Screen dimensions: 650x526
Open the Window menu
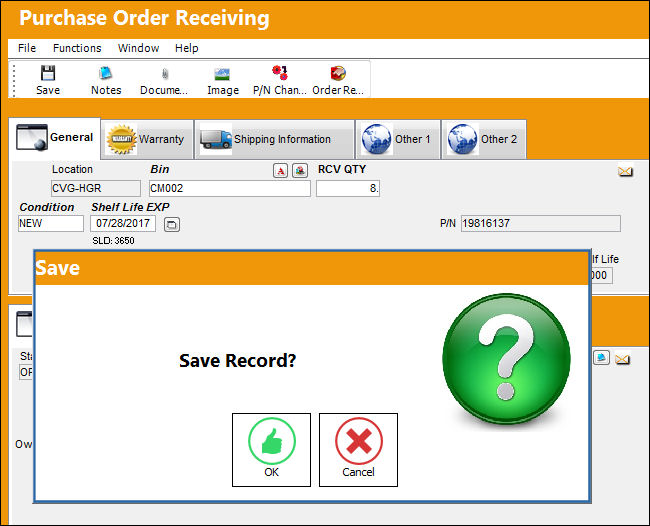(138, 48)
